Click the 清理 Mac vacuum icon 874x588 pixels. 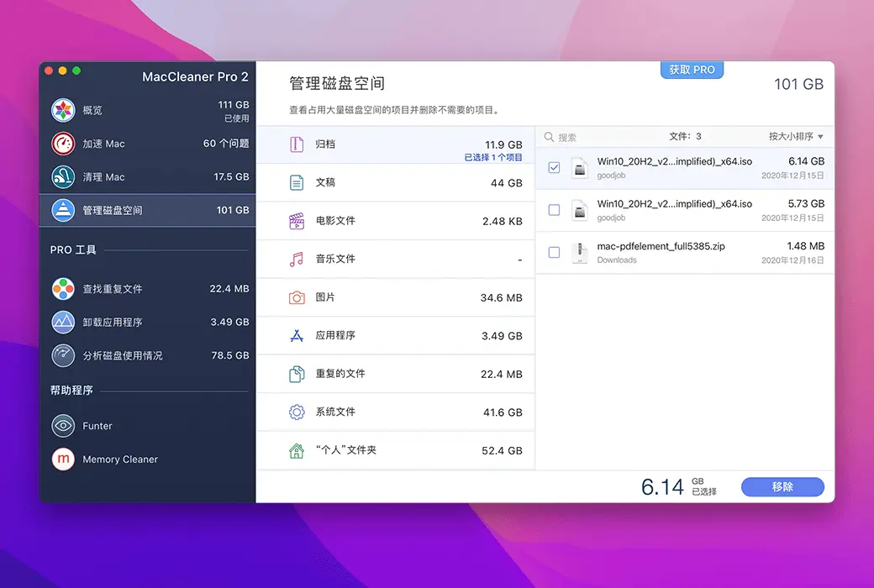point(63,176)
